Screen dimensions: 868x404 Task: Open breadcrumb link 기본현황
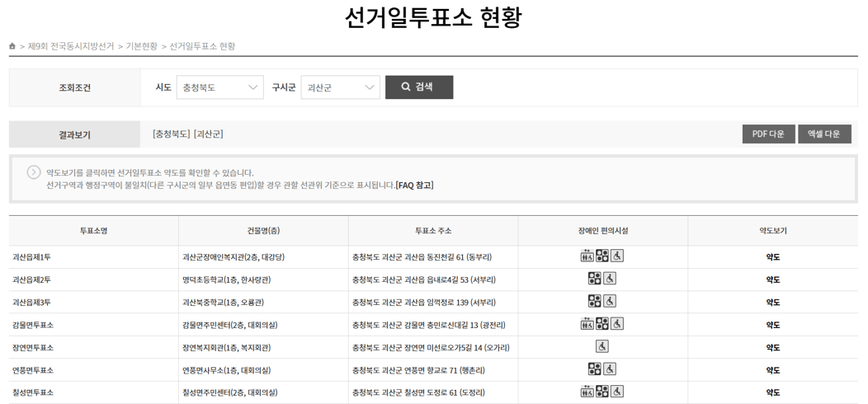142,46
